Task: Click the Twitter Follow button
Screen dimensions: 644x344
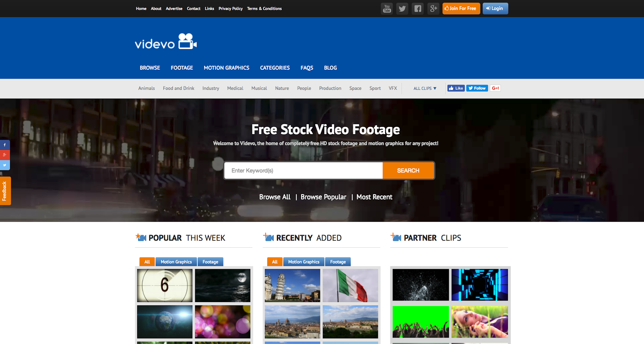Action: pyautogui.click(x=477, y=88)
